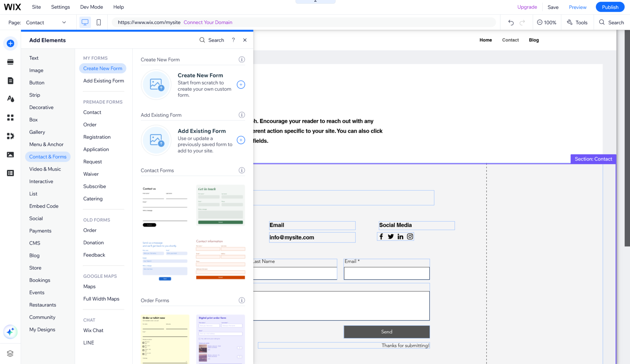Click the Save button
This screenshot has width=630, height=364.
(x=553, y=7)
